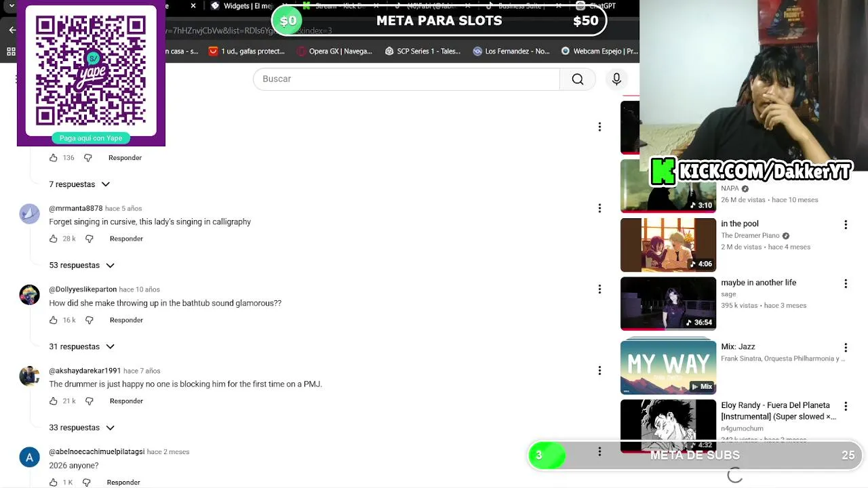Screen dimensions: 868x488
Task: Switch to the Stream - Kick browser tab
Action: [x=339, y=6]
